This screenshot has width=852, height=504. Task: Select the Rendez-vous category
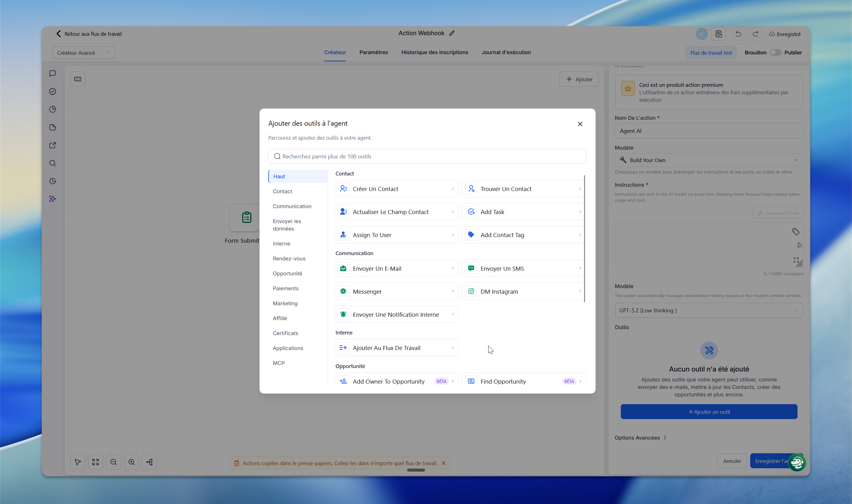(289, 259)
